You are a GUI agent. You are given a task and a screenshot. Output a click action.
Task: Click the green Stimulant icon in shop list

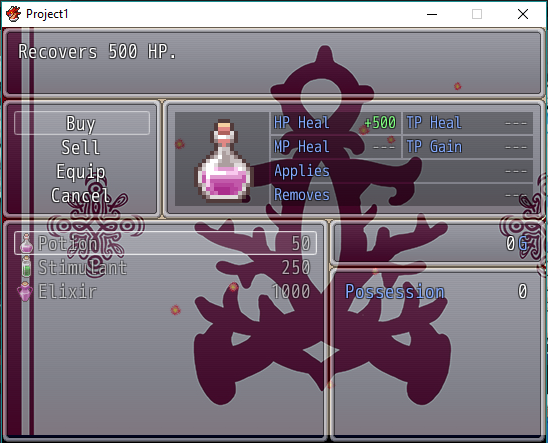pos(26,267)
